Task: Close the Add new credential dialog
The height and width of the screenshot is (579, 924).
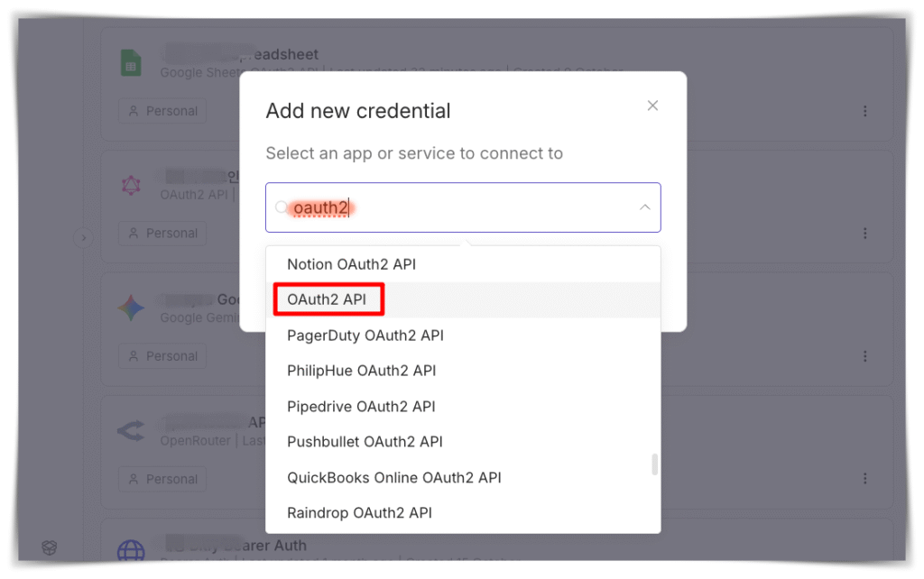Action: tap(653, 106)
